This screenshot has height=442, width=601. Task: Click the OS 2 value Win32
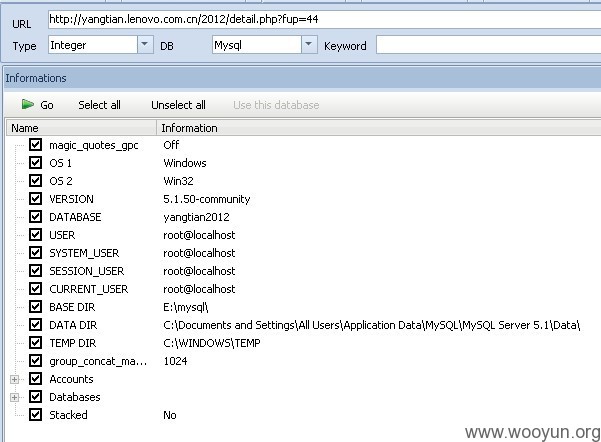pos(178,181)
